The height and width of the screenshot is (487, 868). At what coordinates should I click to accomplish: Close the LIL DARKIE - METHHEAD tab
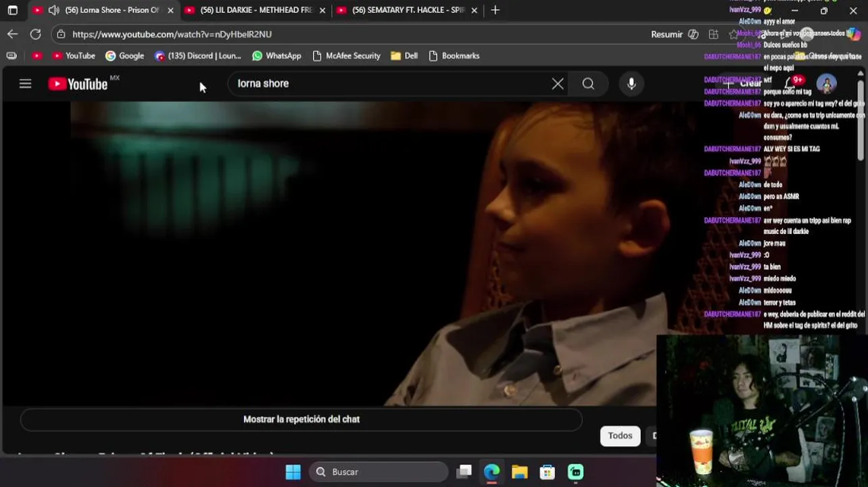[x=322, y=10]
